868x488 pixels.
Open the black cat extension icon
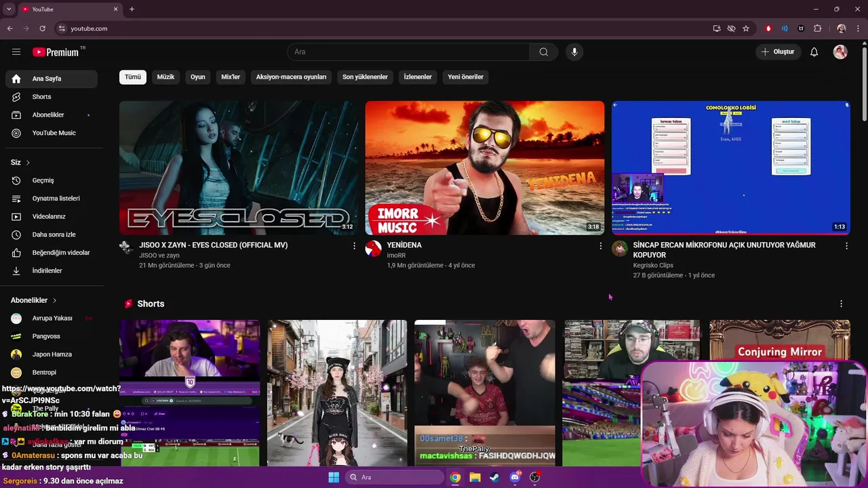[x=801, y=28]
